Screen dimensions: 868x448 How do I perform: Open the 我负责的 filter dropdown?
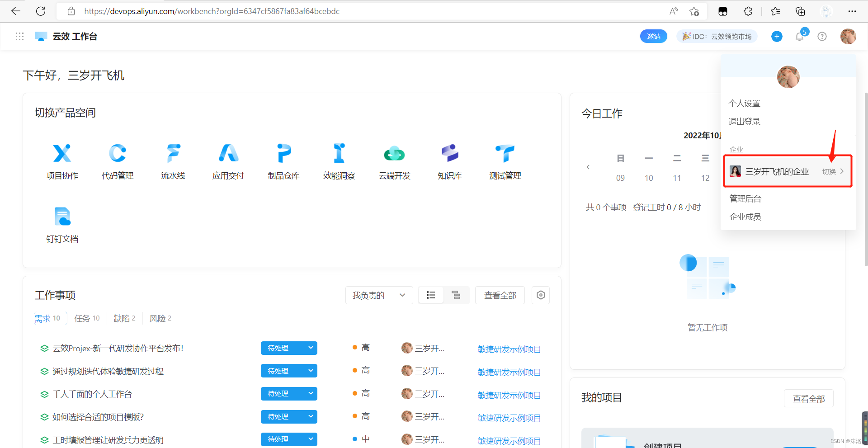click(379, 295)
